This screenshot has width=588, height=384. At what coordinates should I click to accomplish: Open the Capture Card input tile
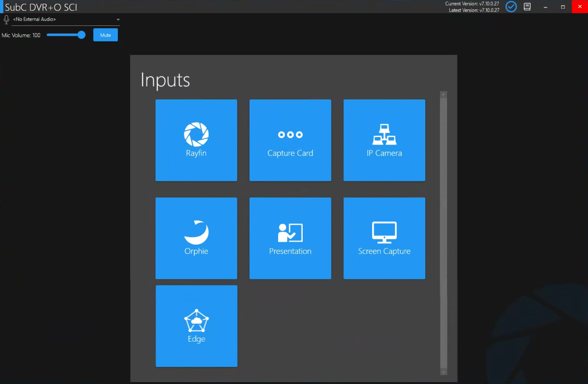pos(290,140)
